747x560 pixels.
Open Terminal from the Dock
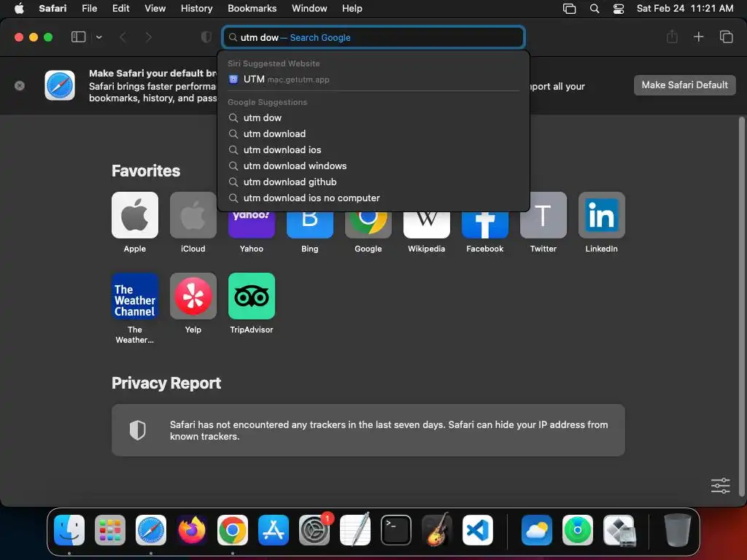pos(396,530)
